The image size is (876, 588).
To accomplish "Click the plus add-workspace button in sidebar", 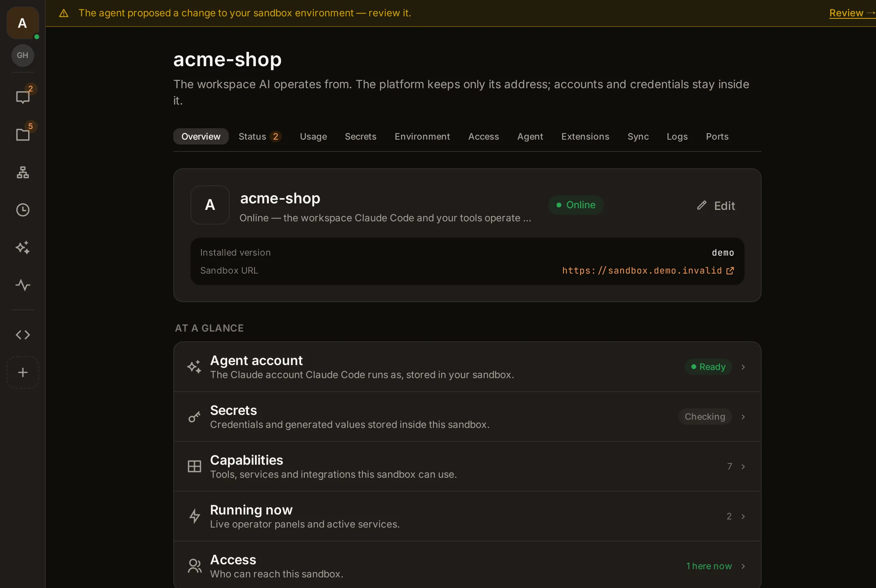I will [22, 372].
